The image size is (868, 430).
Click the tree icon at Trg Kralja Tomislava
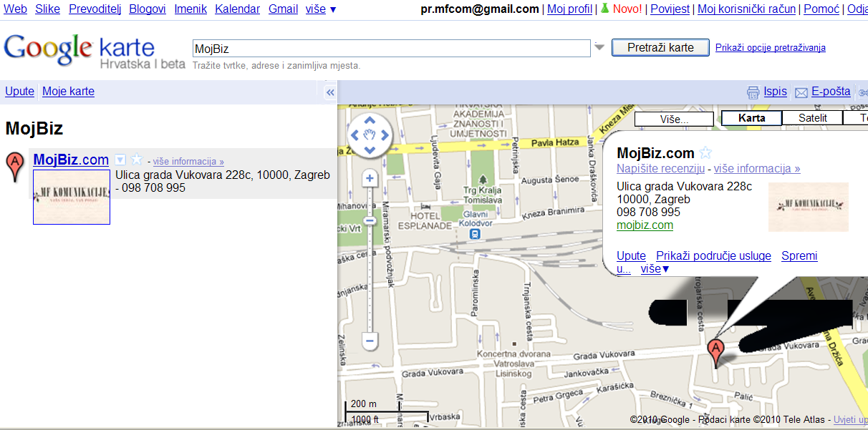(x=483, y=178)
